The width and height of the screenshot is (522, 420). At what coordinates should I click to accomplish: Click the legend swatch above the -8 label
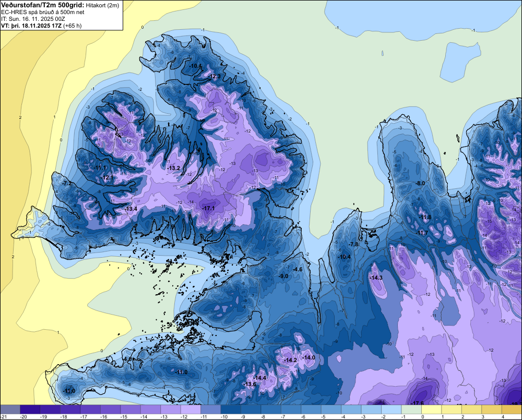click(271, 410)
